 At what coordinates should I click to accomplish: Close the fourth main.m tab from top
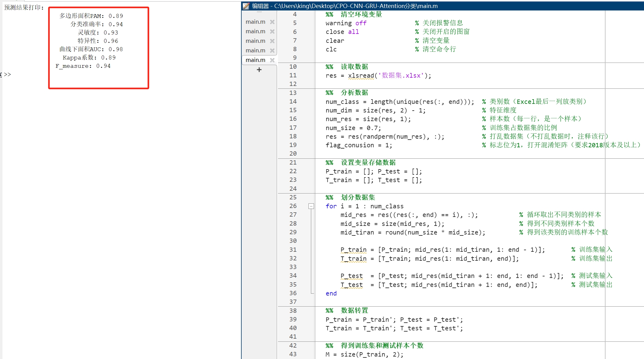pos(272,51)
